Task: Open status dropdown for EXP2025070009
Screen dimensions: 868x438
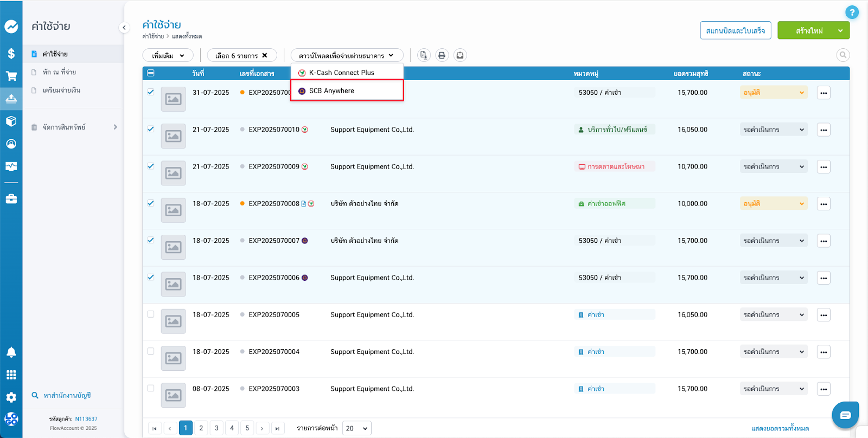Action: tap(773, 167)
